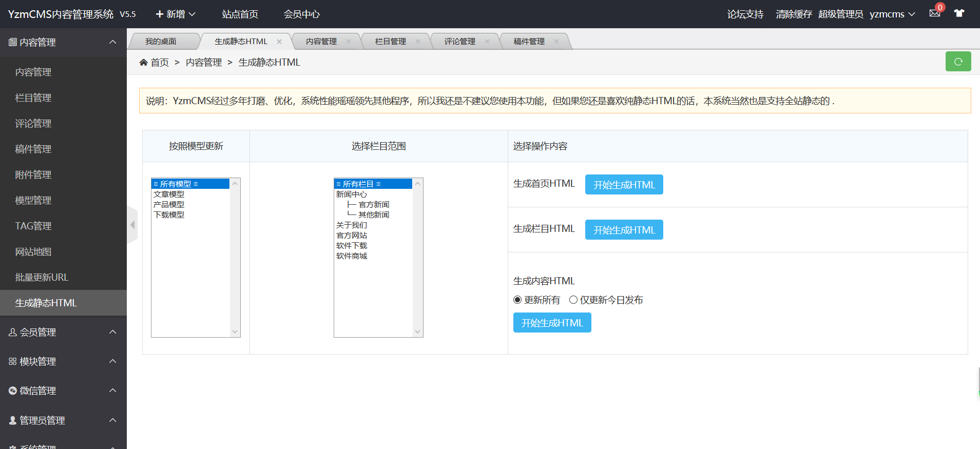Close the 评论管理 tab
Screen dimensions: 980x449
click(x=487, y=42)
